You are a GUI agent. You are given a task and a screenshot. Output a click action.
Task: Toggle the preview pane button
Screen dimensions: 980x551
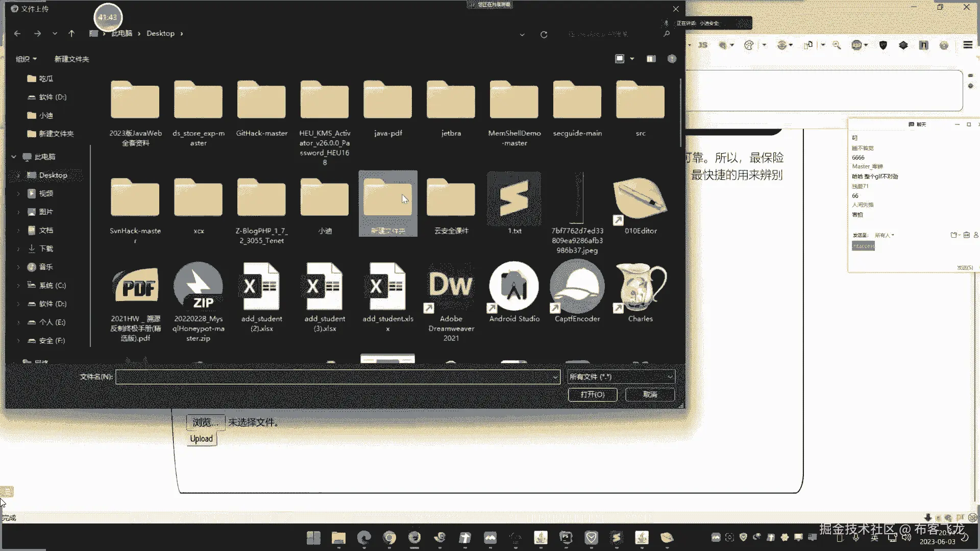[x=651, y=59]
